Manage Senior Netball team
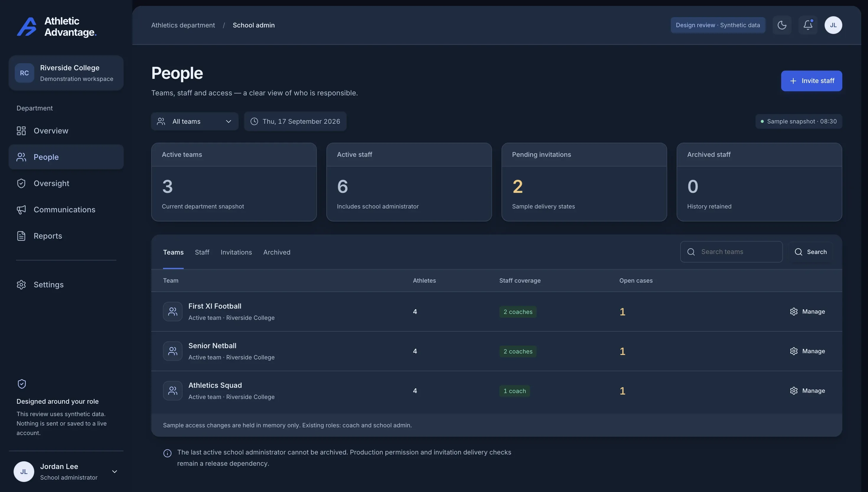The height and width of the screenshot is (492, 868). 807,351
